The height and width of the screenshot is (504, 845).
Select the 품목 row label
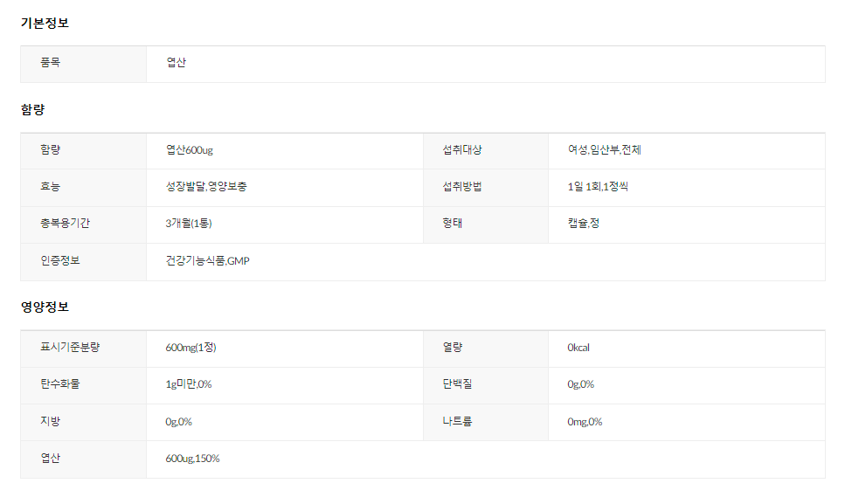pyautogui.click(x=51, y=63)
